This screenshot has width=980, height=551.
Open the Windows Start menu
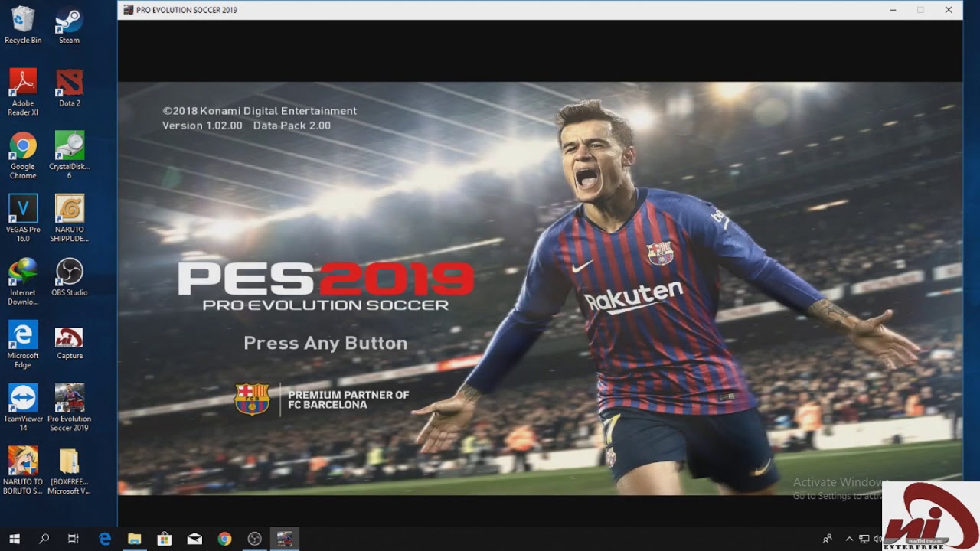[x=14, y=539]
